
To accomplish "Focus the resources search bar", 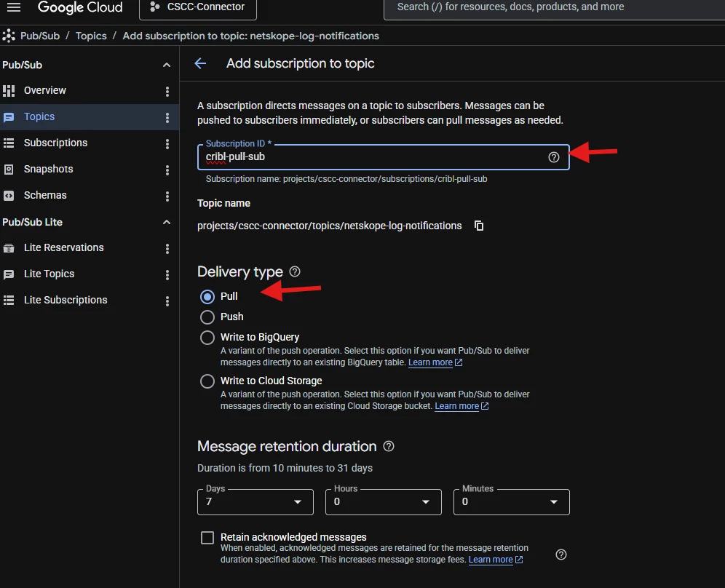I will click(554, 8).
